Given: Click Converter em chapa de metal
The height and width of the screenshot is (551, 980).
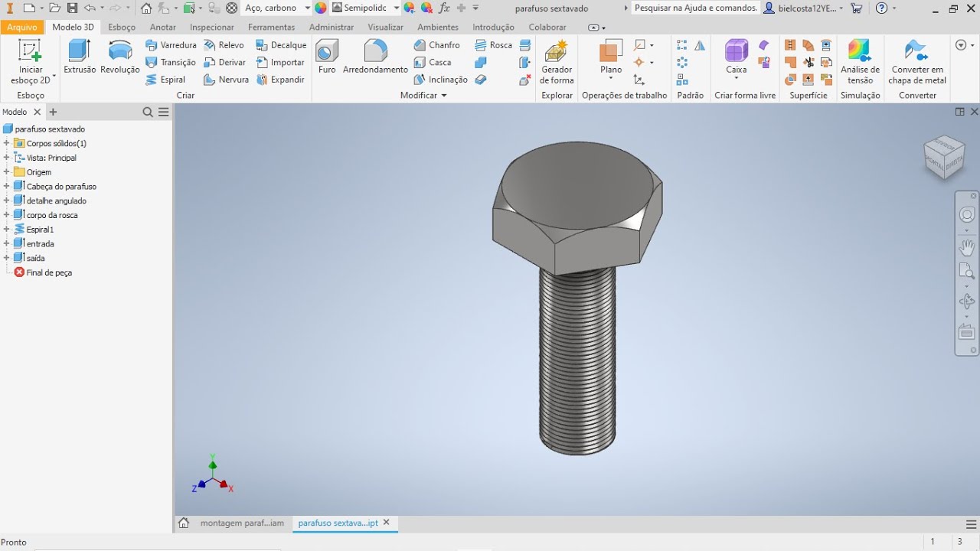Looking at the screenshot, I should click(917, 61).
